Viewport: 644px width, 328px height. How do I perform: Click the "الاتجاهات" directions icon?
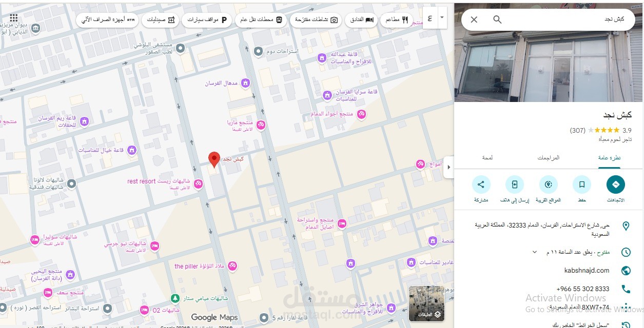coord(616,184)
